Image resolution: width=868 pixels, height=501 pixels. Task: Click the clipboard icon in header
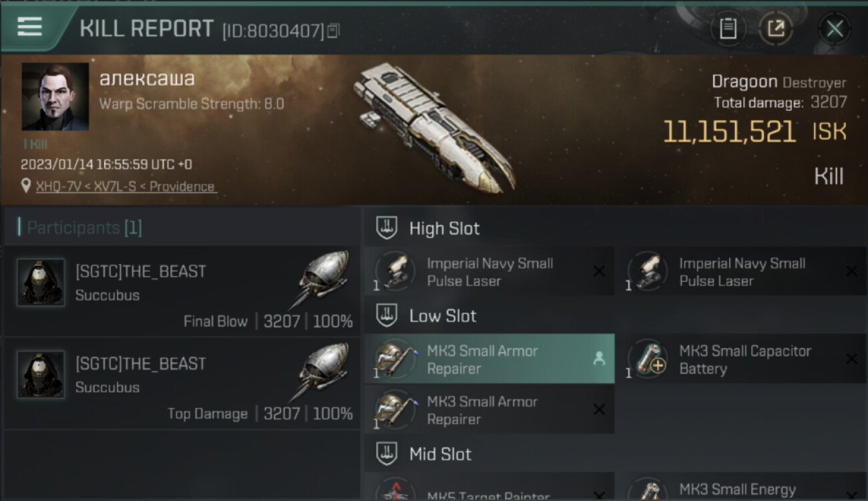click(728, 29)
